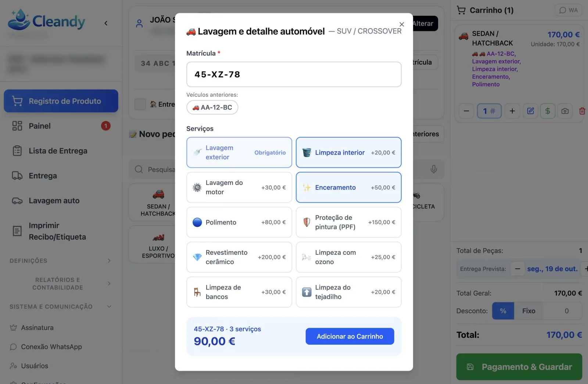
Task: Click the customer person icon beside JOÃO
Action: click(x=139, y=23)
